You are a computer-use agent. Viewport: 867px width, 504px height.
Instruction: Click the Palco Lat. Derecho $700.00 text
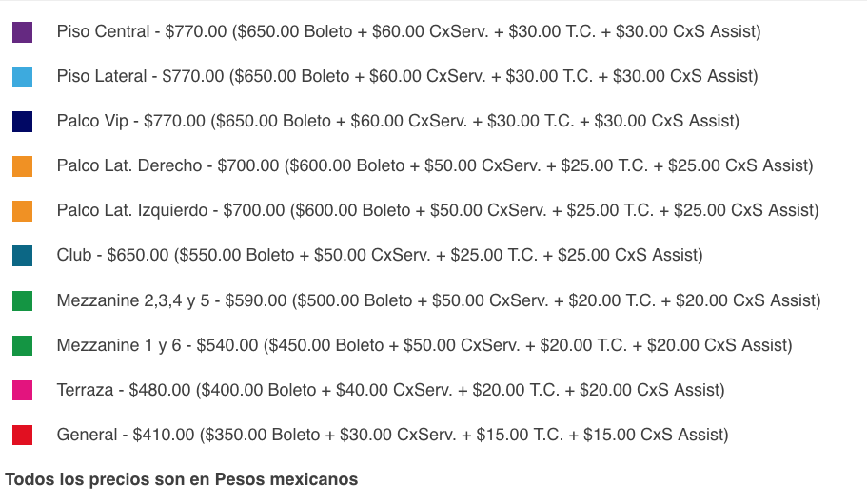[435, 165]
